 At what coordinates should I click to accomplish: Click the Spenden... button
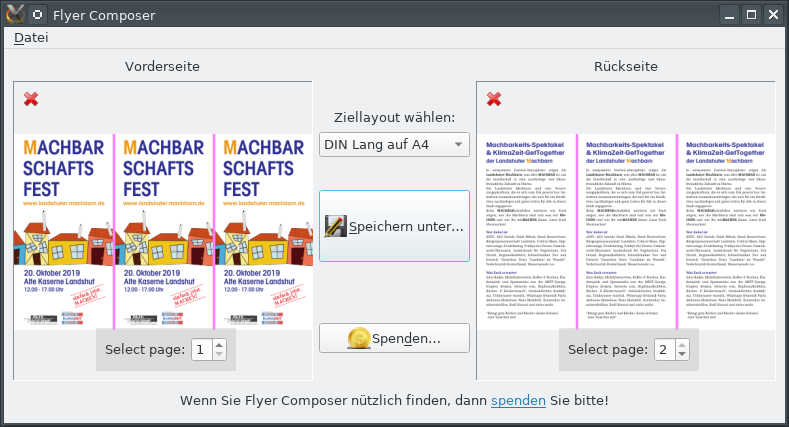[394, 338]
